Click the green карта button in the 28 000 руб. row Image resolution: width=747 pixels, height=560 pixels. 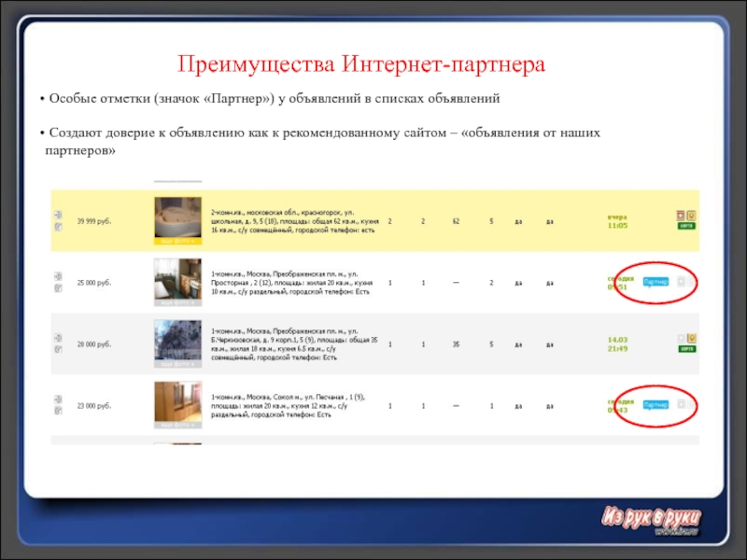click(687, 350)
